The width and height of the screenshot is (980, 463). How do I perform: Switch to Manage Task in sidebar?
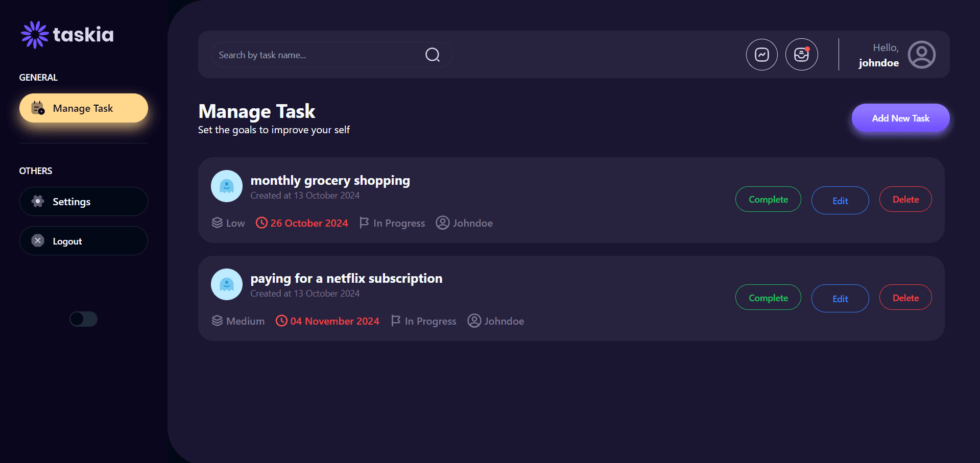point(83,108)
